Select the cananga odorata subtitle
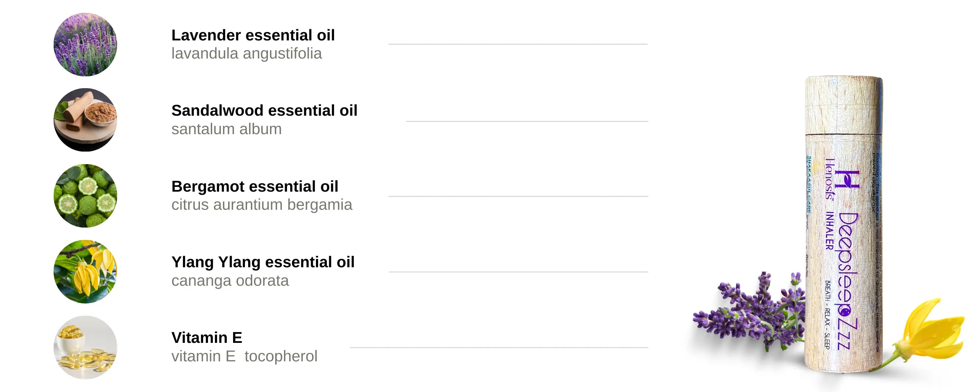This screenshot has width=980, height=392. pyautogui.click(x=230, y=280)
